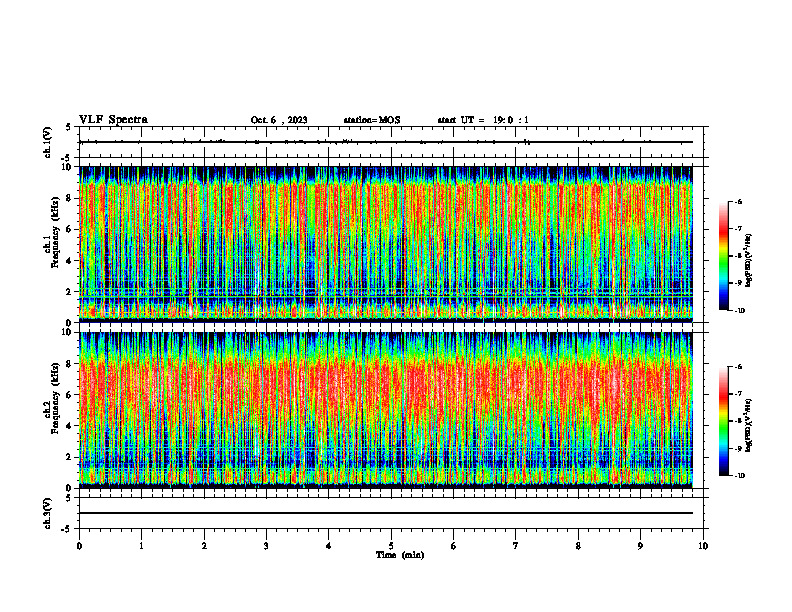The height and width of the screenshot is (612, 792).
Task: Click the ch.3(V) axis label at bottom
Action: point(47,513)
